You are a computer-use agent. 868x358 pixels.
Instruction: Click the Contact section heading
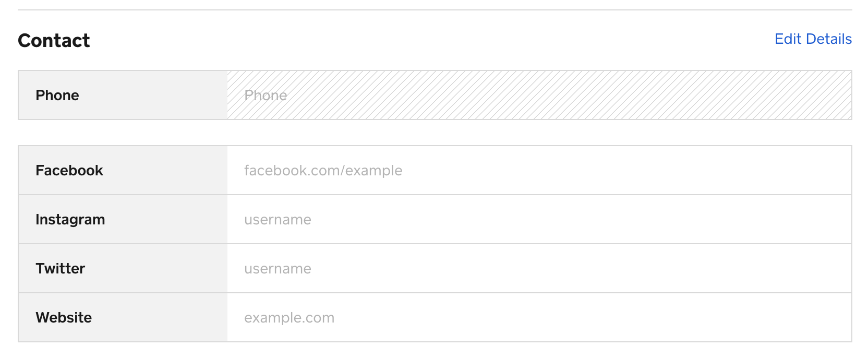[54, 41]
